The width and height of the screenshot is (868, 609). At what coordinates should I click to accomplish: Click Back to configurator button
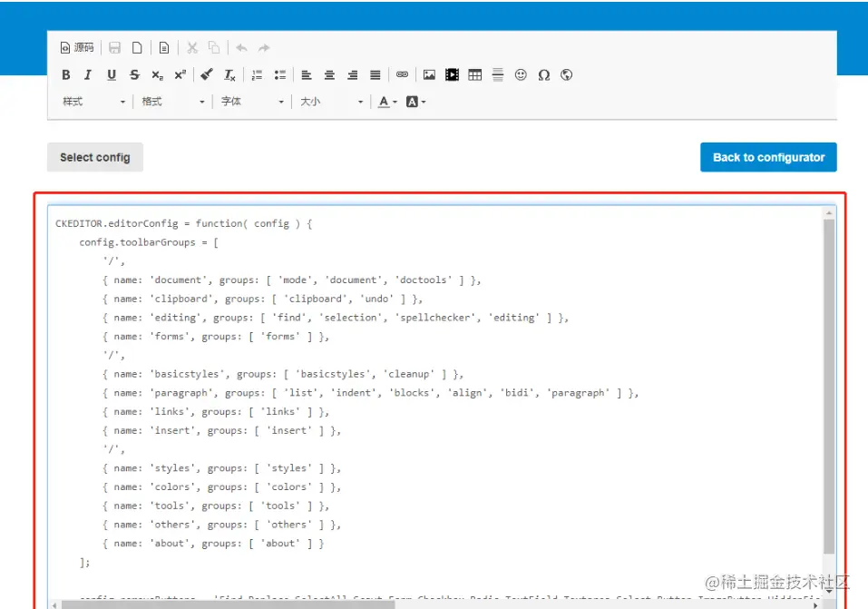768,157
